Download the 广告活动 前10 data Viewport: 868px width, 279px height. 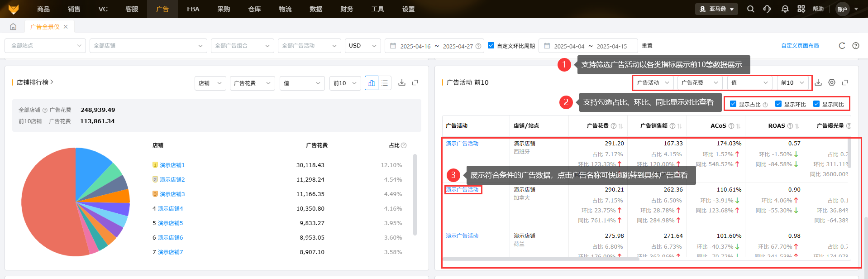pyautogui.click(x=818, y=82)
